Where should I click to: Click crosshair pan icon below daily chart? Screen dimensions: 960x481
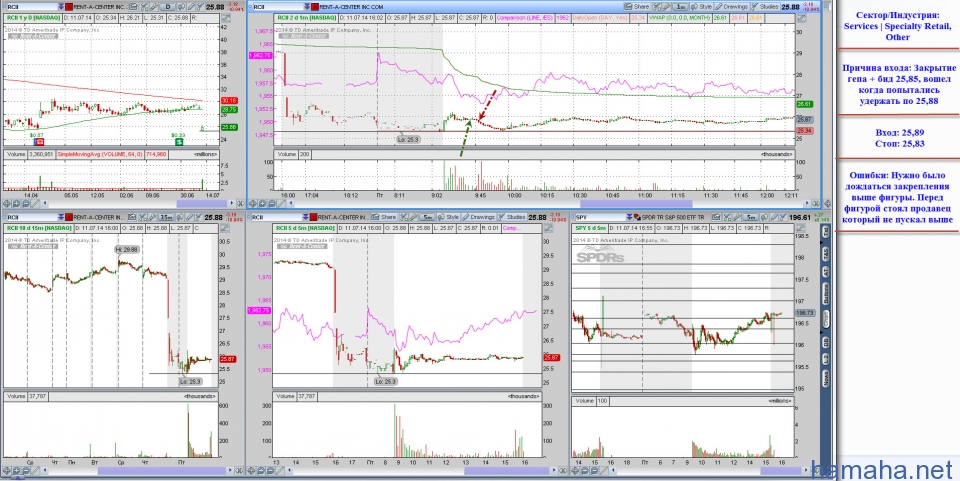point(7,203)
